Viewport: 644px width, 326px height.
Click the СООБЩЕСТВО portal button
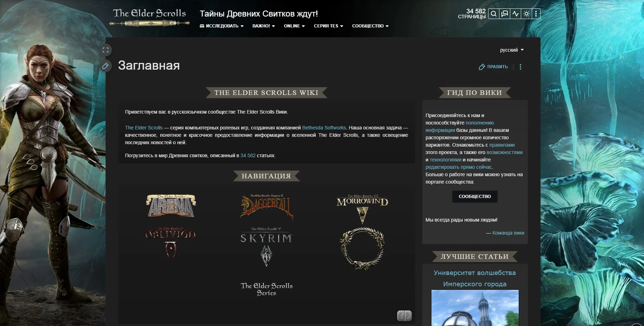475,197
